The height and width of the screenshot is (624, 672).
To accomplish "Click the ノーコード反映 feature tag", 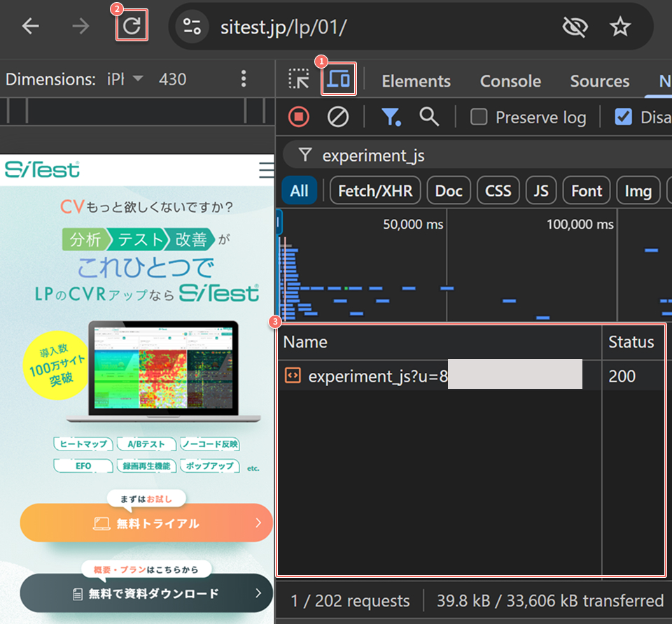I will [209, 444].
